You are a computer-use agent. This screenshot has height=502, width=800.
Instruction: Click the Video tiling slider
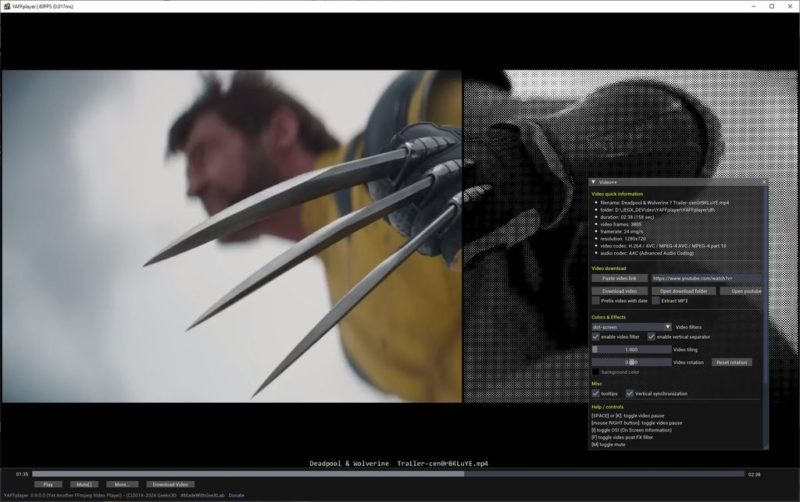(631, 350)
